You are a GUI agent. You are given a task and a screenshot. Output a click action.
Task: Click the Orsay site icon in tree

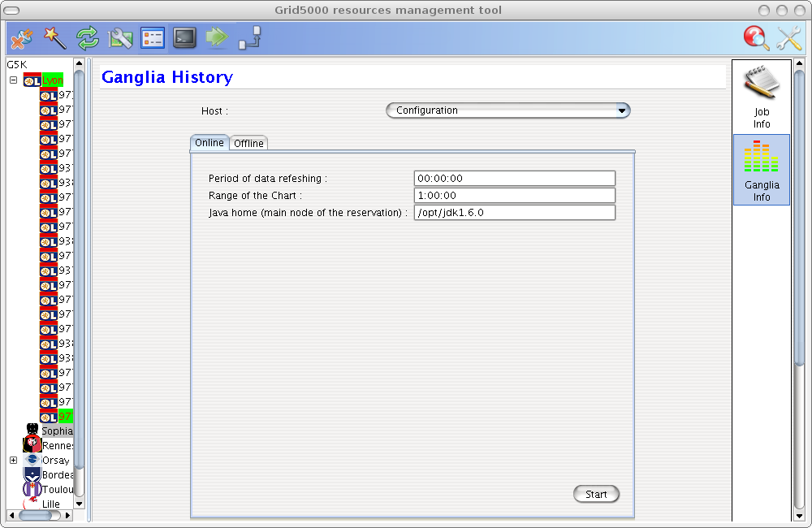click(x=32, y=460)
